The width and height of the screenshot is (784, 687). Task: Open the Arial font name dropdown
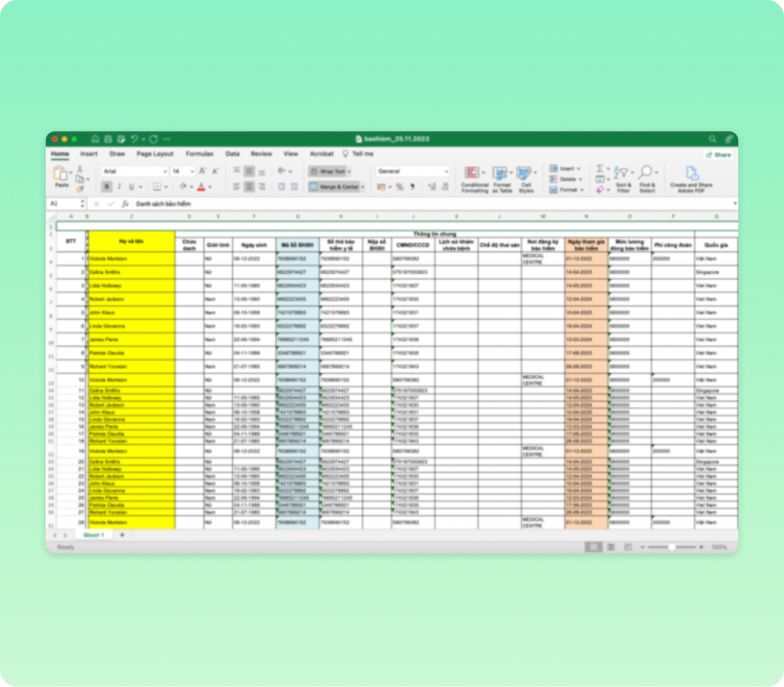click(133, 171)
